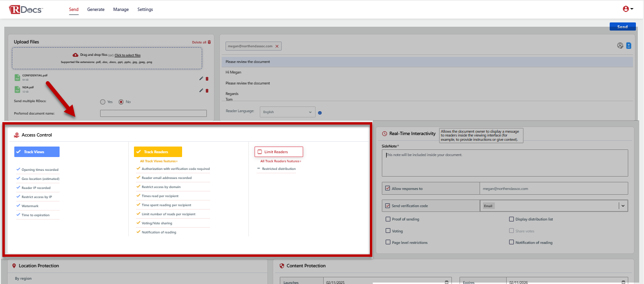Viewport: 644px width, 284px height.
Task: Click 'All Track Views features+' text
Action: click(159, 161)
